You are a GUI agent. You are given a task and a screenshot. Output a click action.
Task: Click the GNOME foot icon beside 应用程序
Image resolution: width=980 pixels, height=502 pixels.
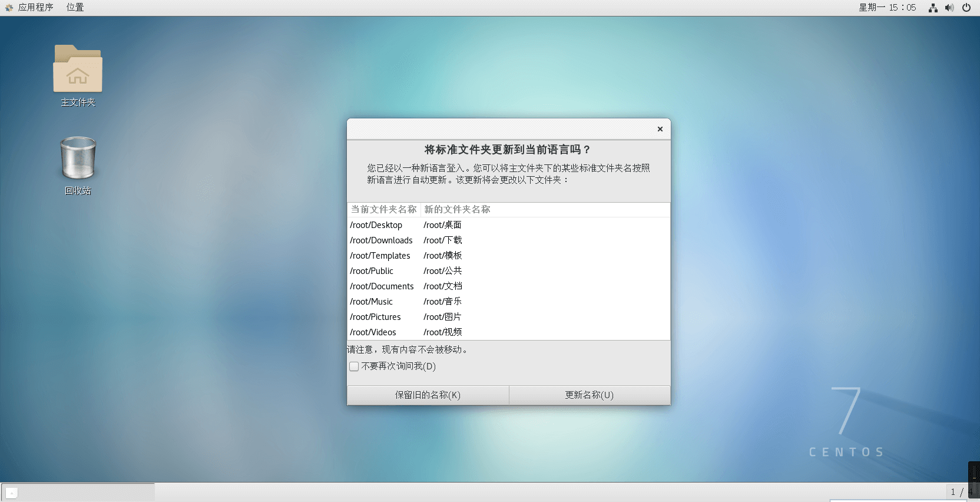point(9,8)
